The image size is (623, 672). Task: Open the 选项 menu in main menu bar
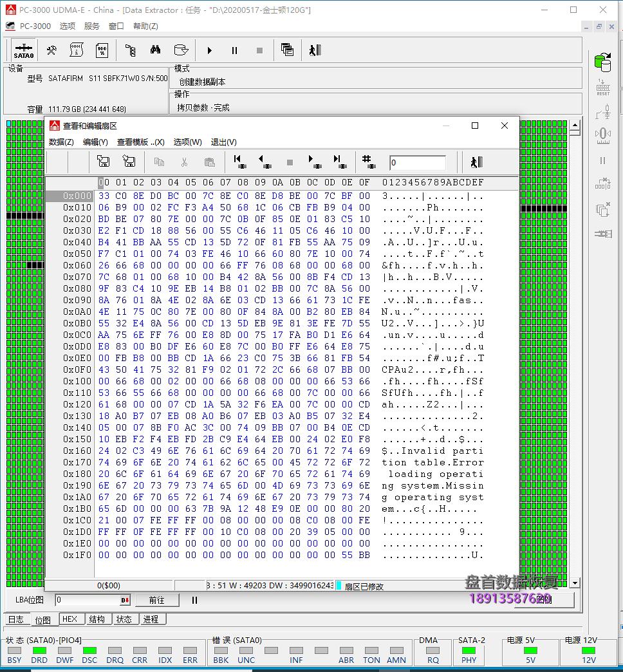coord(68,26)
